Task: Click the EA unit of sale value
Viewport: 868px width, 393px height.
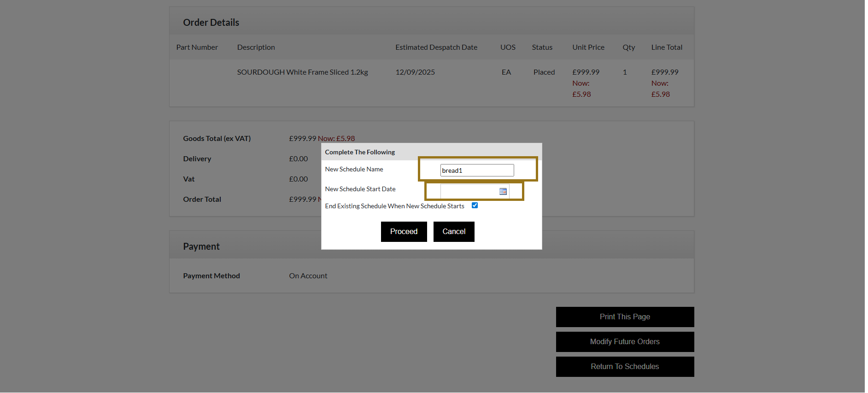Action: pos(506,72)
